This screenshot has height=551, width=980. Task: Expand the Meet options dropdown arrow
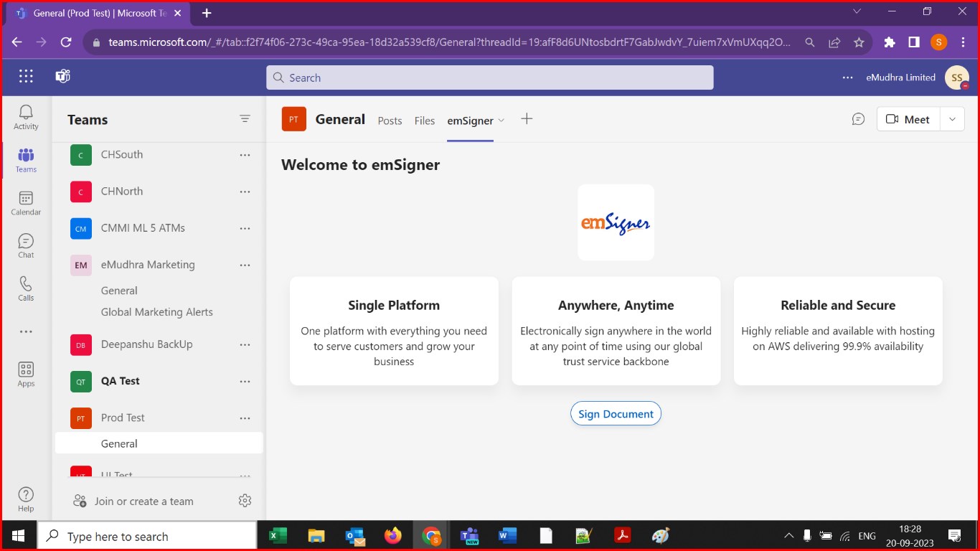pos(952,119)
